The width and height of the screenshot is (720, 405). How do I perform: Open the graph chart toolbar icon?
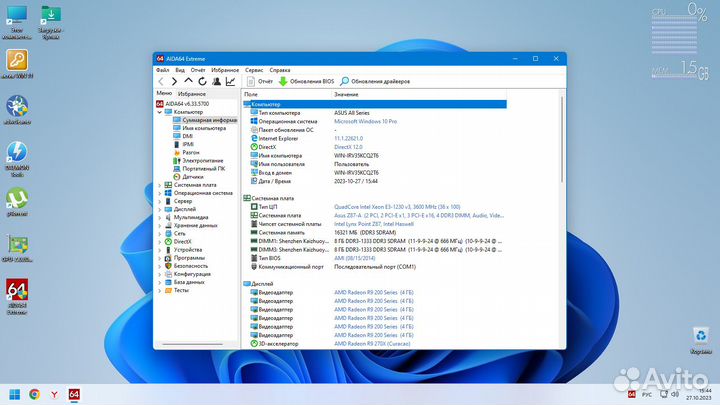pos(230,81)
